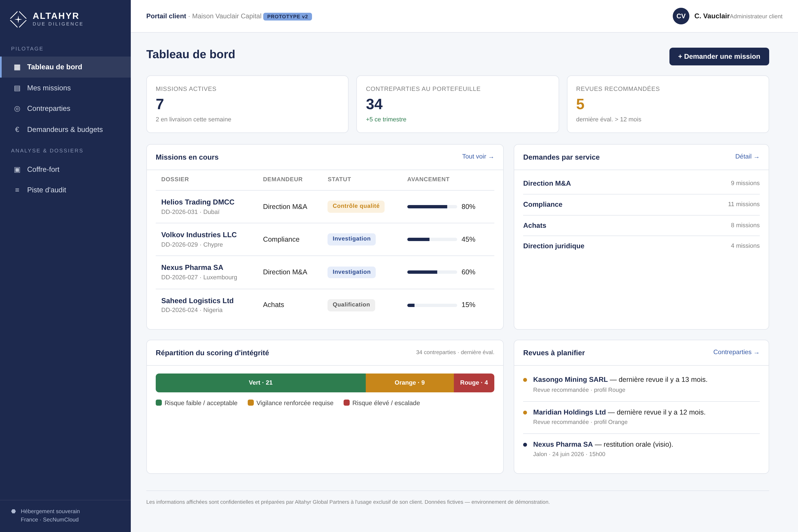The height and width of the screenshot is (532, 798).
Task: Open the Coffre-fort section
Action: click(65, 170)
